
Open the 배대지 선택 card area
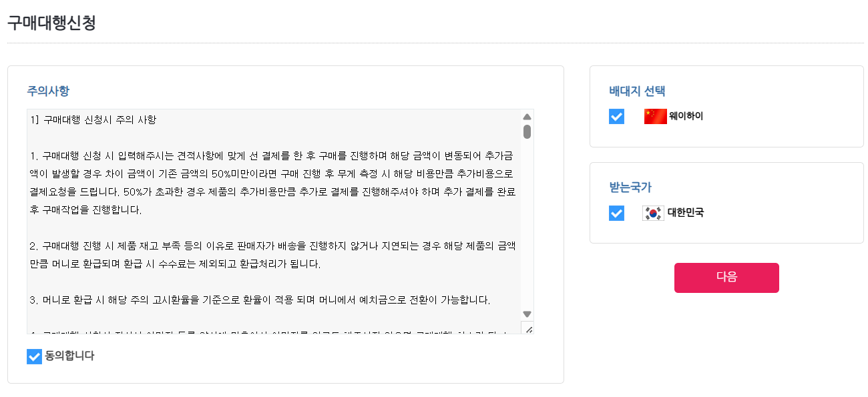[726, 105]
